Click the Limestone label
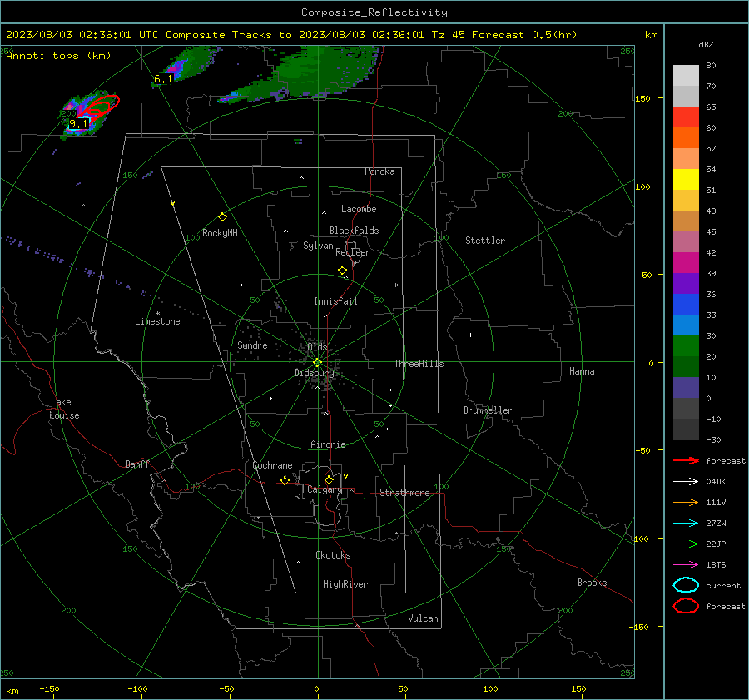This screenshot has height=700, width=749. [157, 321]
